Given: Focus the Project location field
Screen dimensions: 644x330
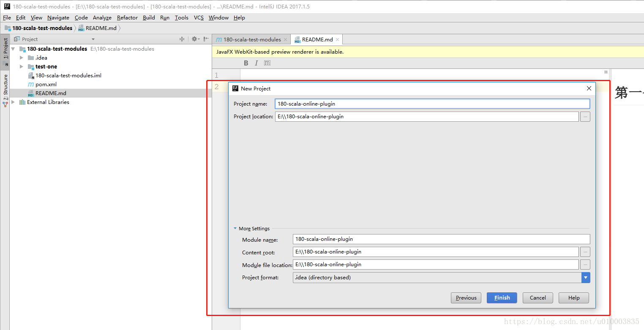Looking at the screenshot, I should click(426, 117).
